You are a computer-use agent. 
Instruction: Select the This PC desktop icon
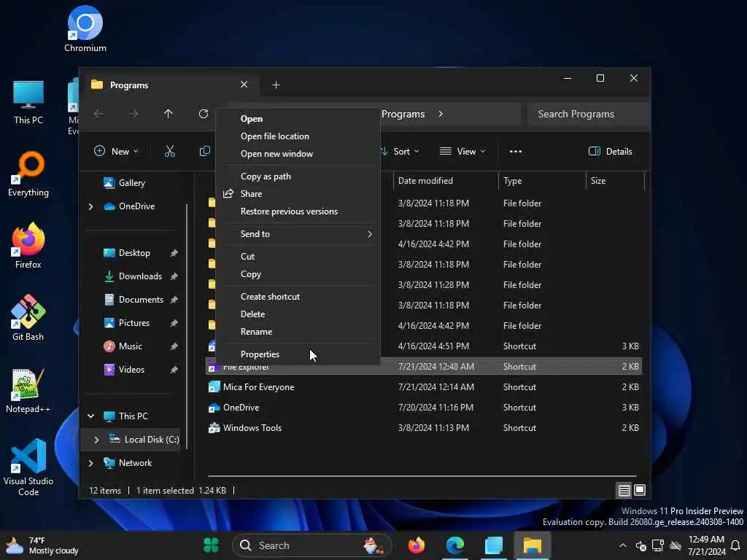point(28,102)
